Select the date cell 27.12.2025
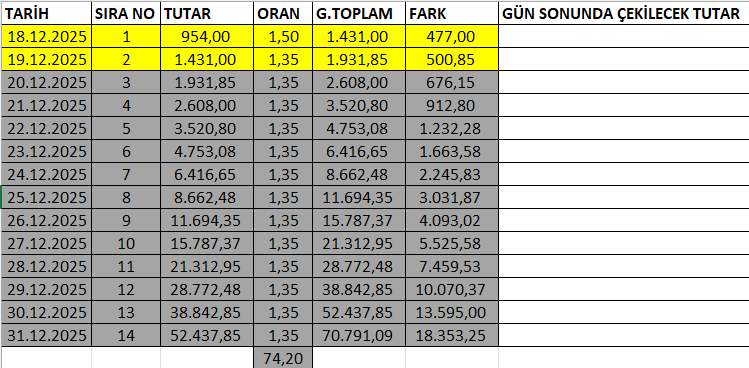The width and height of the screenshot is (749, 368). coord(46,243)
